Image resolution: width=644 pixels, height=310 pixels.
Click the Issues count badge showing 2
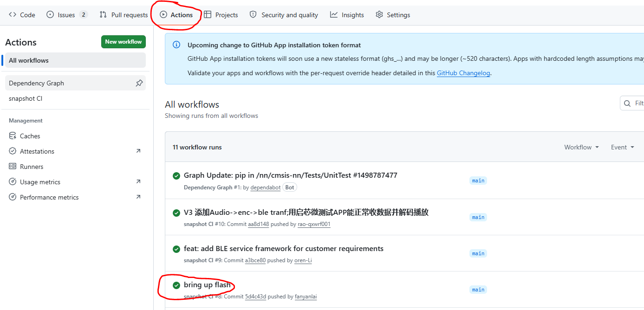point(84,15)
